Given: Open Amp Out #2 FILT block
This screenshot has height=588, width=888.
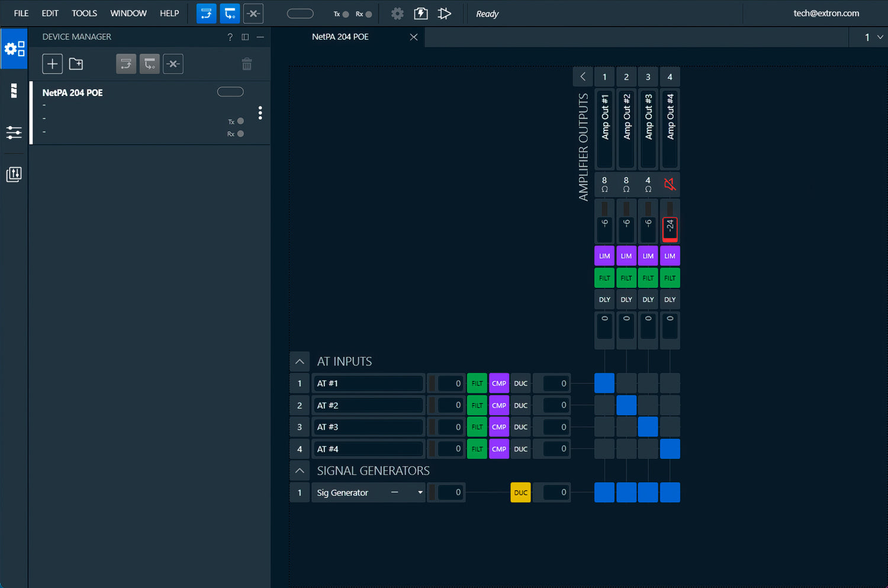Looking at the screenshot, I should [x=626, y=278].
